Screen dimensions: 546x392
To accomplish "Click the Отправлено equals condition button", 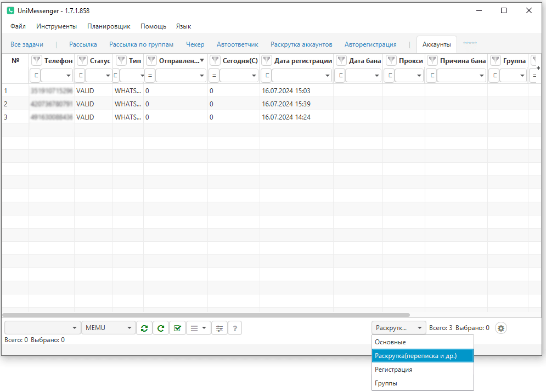I will 150,76.
